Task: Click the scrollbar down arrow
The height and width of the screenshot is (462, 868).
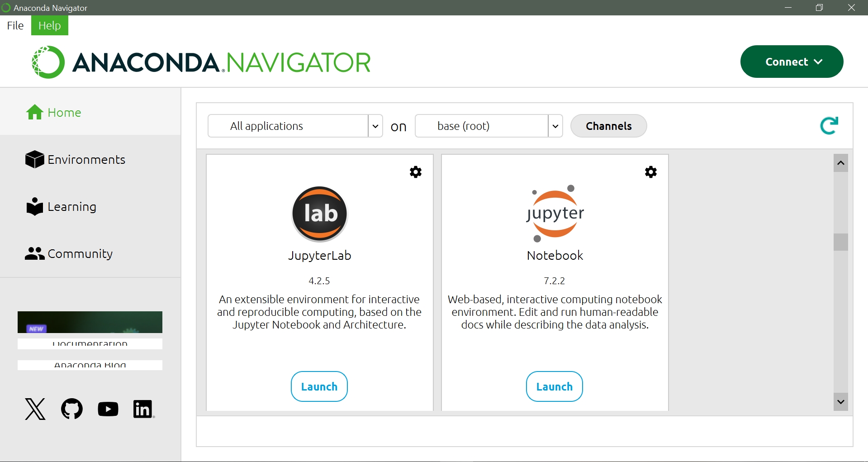Action: tap(840, 402)
